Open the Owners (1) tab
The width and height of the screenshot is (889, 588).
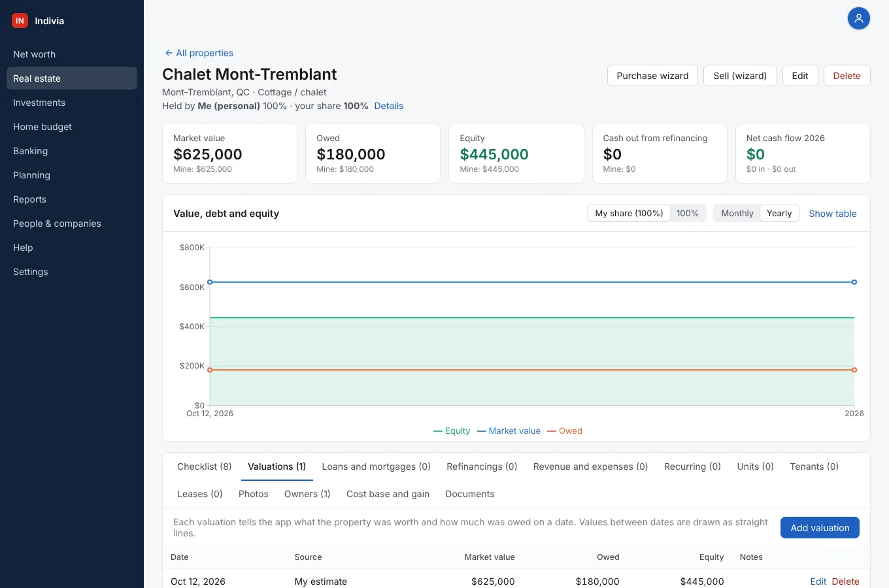coord(307,494)
